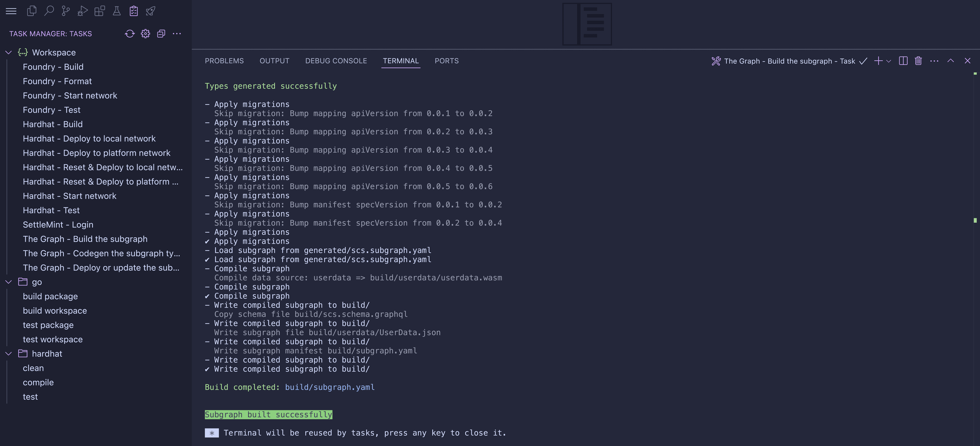Run the Foundry - Build task
The width and height of the screenshot is (980, 446).
tap(53, 67)
